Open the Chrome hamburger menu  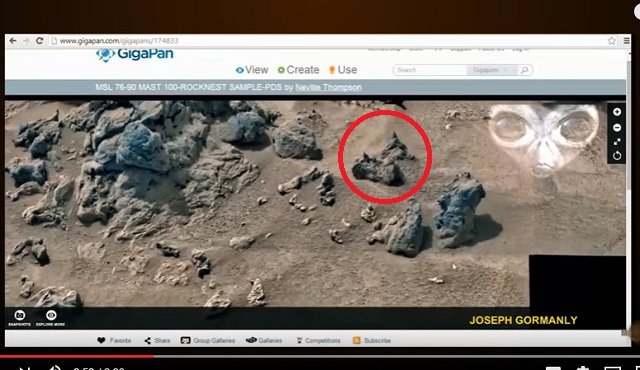point(627,41)
